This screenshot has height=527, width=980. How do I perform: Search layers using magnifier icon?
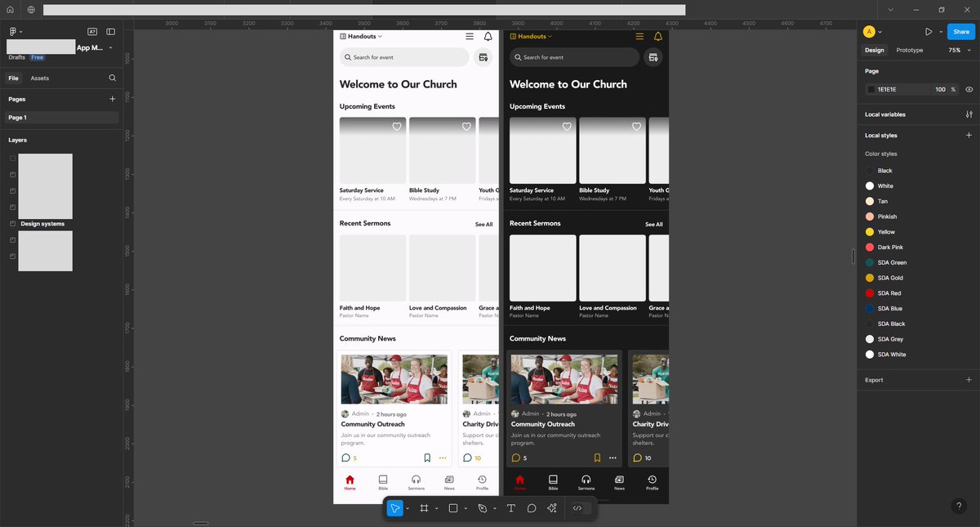pyautogui.click(x=113, y=78)
